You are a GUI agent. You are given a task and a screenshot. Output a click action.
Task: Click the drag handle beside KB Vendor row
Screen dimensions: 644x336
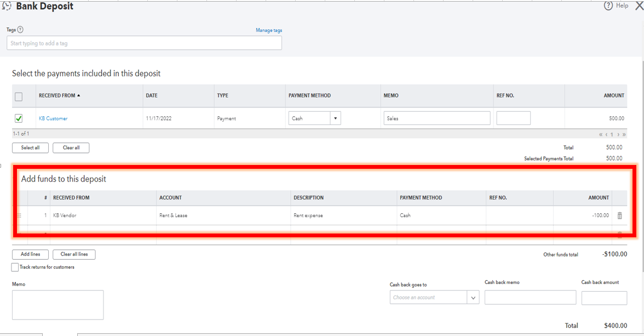19,215
